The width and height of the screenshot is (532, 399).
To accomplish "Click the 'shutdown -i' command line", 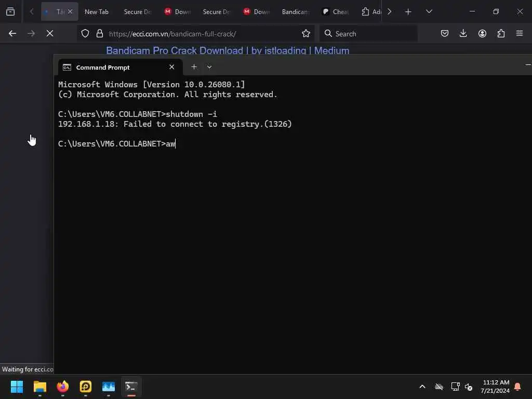I will pyautogui.click(x=137, y=114).
